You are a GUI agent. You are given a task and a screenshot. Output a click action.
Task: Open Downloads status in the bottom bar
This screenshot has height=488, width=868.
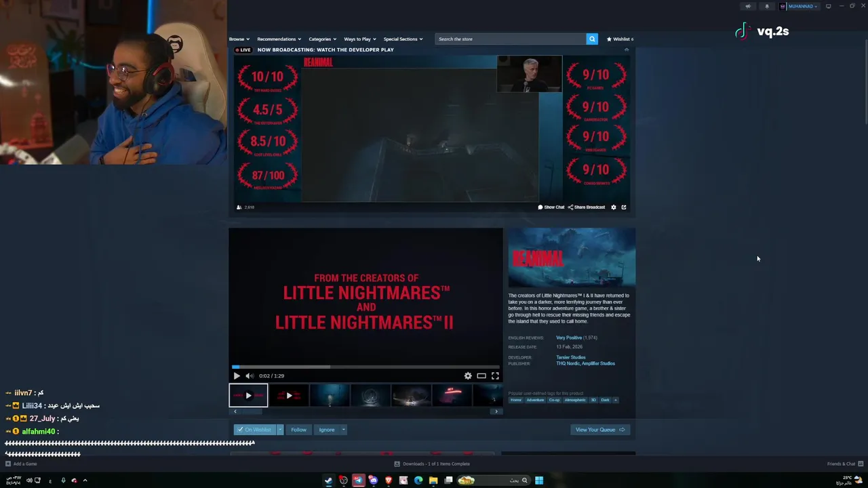432,464
